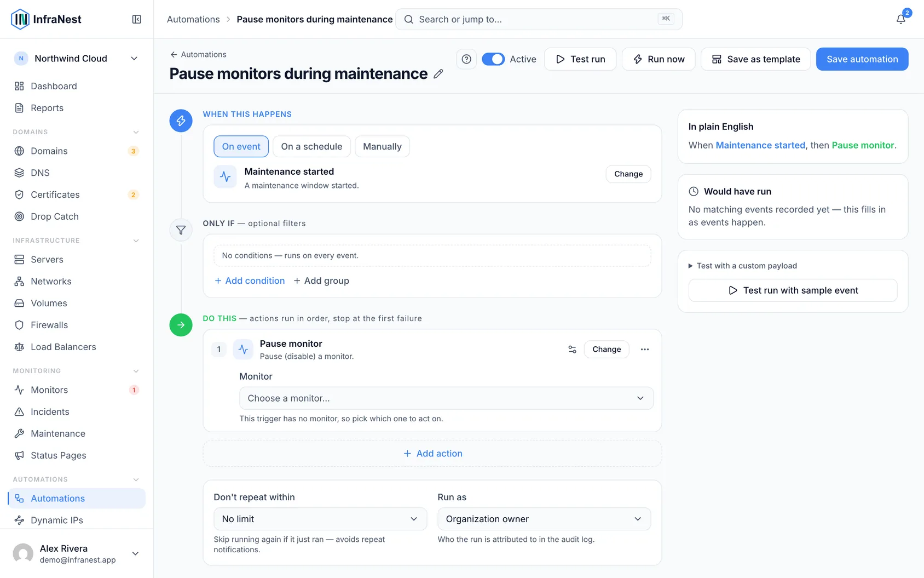924x578 pixels.
Task: Open the Automations sidebar item
Action: point(77,499)
